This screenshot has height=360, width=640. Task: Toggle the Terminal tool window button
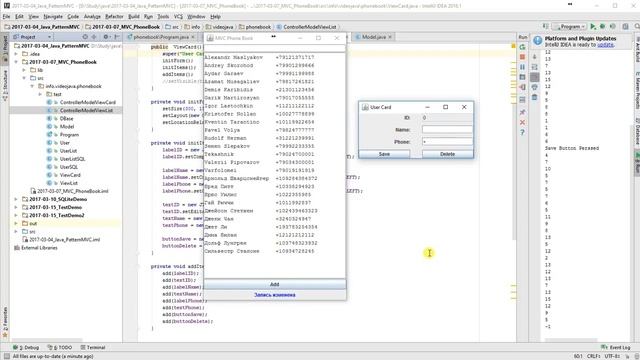point(93,347)
